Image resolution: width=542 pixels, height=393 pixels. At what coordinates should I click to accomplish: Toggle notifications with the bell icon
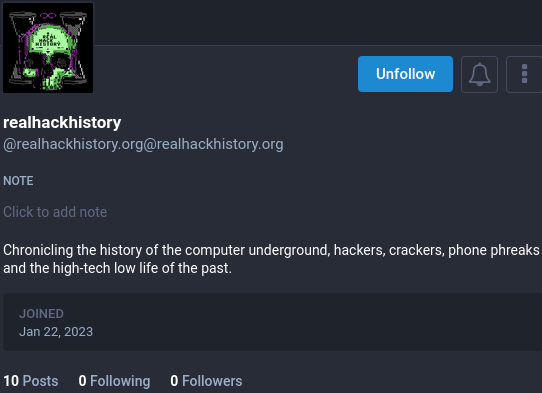coord(479,74)
